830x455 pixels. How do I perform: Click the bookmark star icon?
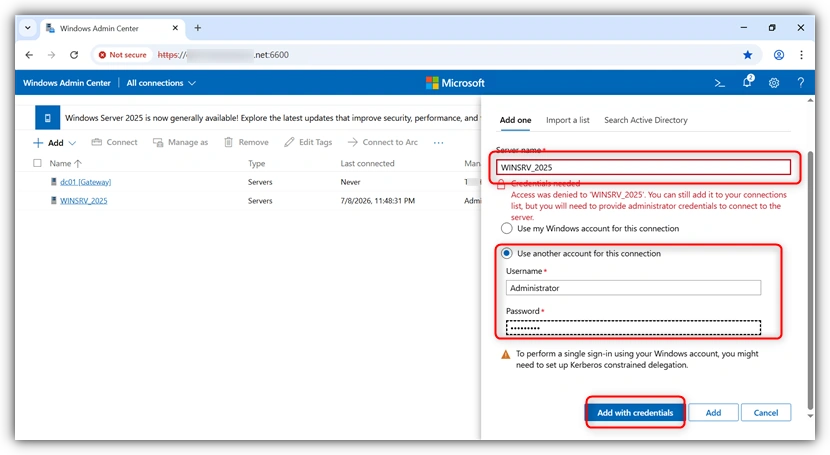pyautogui.click(x=747, y=54)
